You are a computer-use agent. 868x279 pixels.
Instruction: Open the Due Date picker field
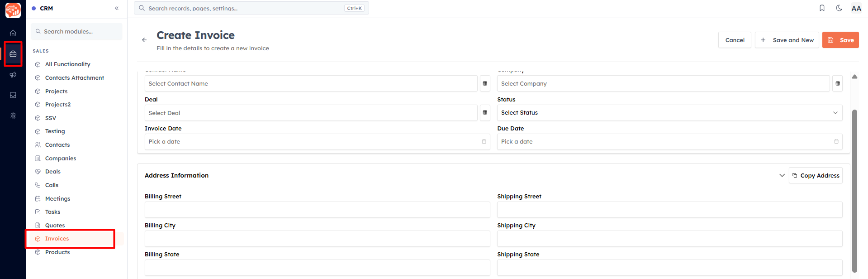pyautogui.click(x=669, y=142)
